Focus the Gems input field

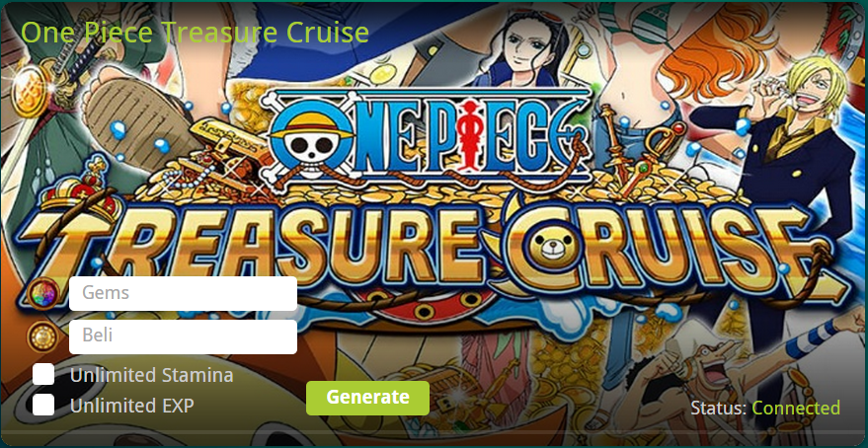[184, 294]
